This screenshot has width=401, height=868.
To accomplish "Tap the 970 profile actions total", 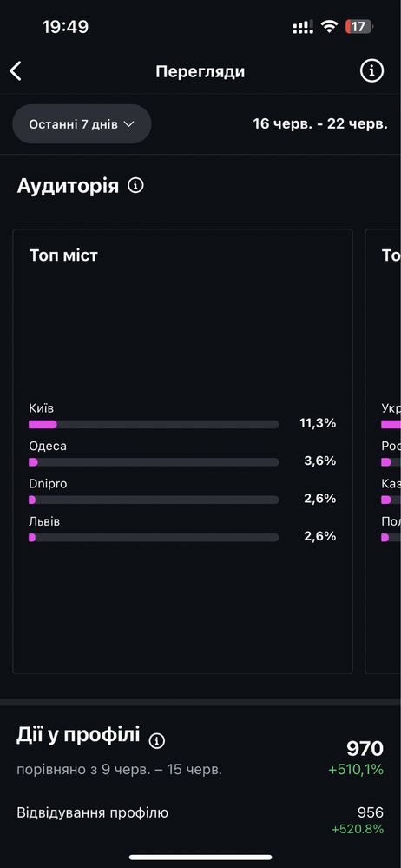I will point(365,748).
